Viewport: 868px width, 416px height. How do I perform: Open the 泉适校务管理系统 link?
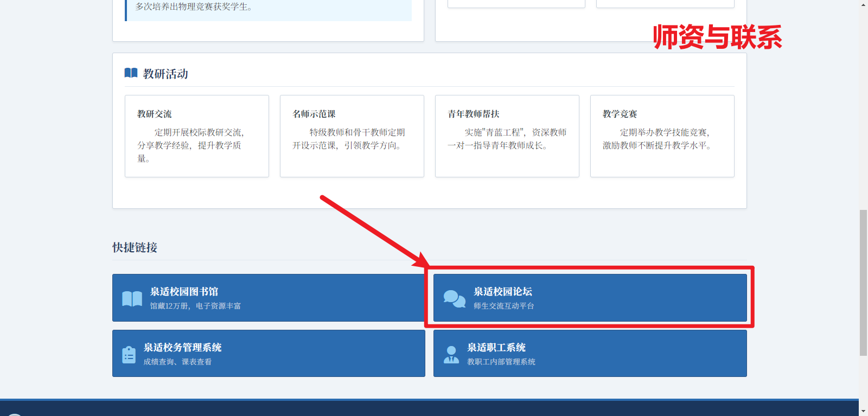269,353
